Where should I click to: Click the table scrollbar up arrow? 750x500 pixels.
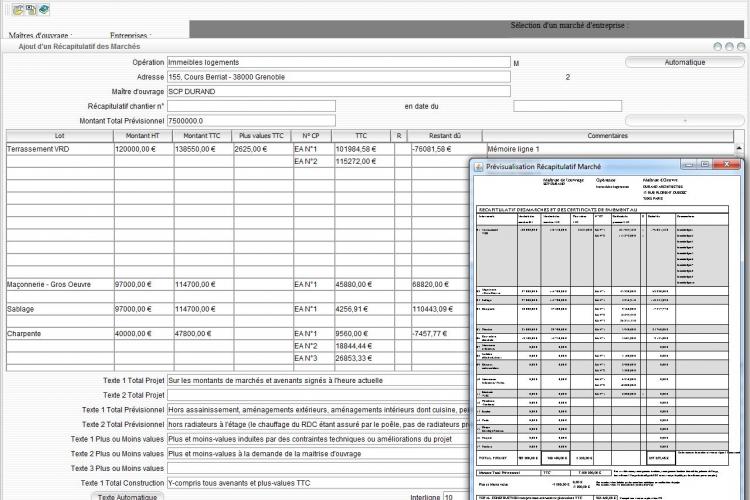(739, 149)
